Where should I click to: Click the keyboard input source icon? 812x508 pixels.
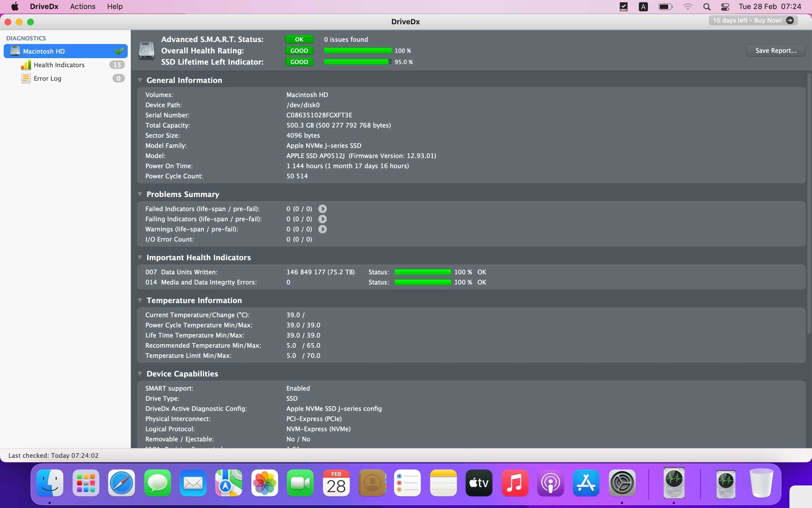point(643,7)
